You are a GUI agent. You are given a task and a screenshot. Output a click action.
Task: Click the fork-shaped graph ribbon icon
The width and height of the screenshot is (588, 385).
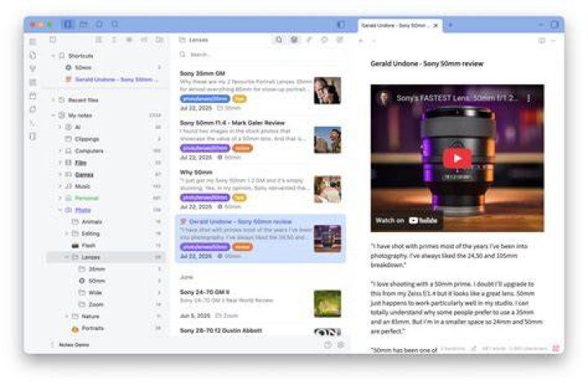(x=33, y=69)
